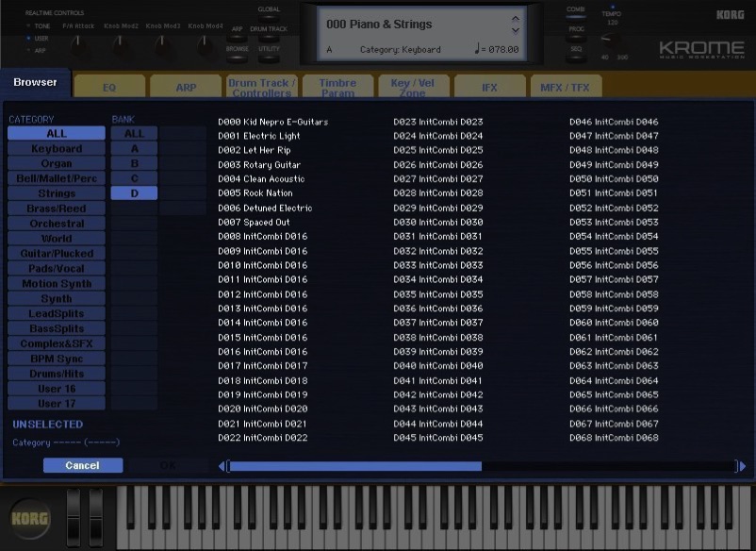Select ALL in the Category list

(57, 134)
